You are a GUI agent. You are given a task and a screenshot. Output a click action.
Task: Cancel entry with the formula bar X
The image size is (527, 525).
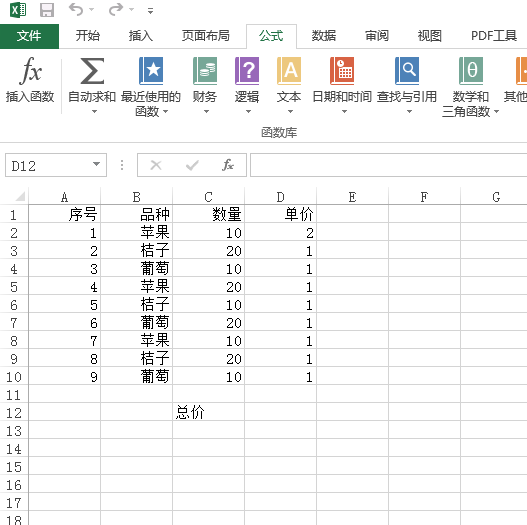coord(156,165)
